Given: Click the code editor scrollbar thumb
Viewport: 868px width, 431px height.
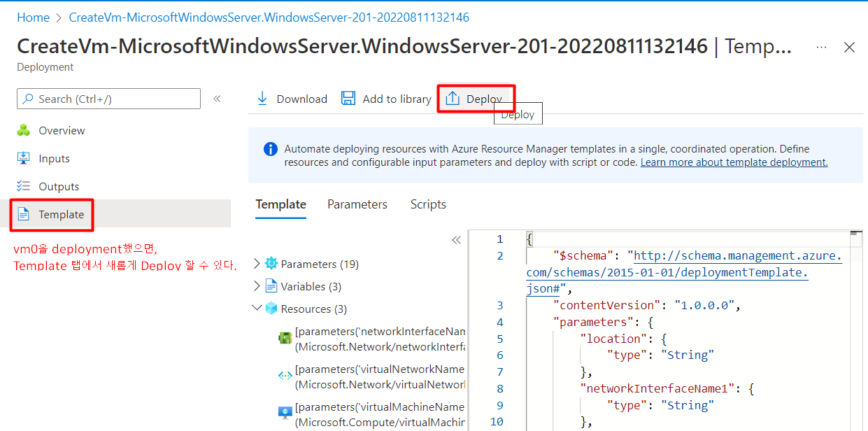Looking at the screenshot, I should (x=855, y=233).
